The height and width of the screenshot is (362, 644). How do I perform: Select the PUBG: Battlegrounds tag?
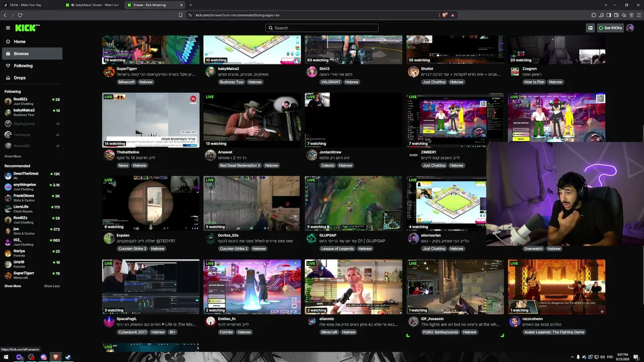pos(440,332)
